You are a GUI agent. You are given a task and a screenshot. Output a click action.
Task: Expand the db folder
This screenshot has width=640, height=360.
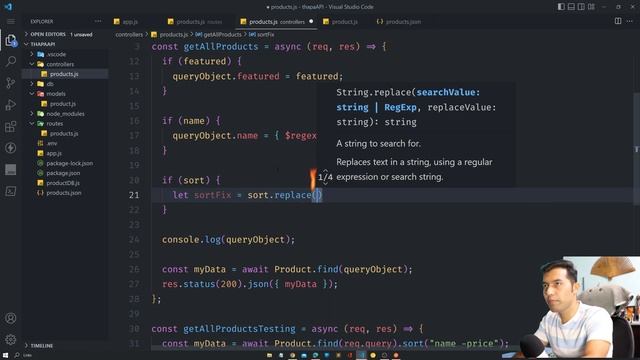click(x=65, y=84)
